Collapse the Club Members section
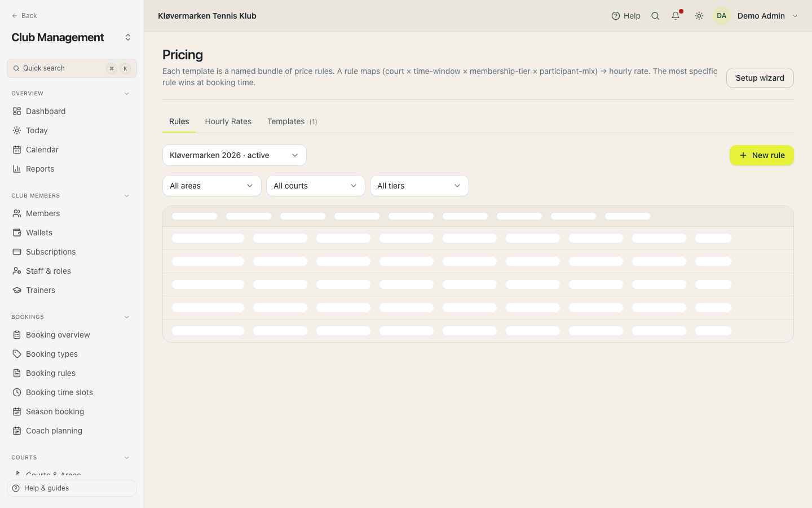Viewport: 812px width, 508px height. (127, 196)
